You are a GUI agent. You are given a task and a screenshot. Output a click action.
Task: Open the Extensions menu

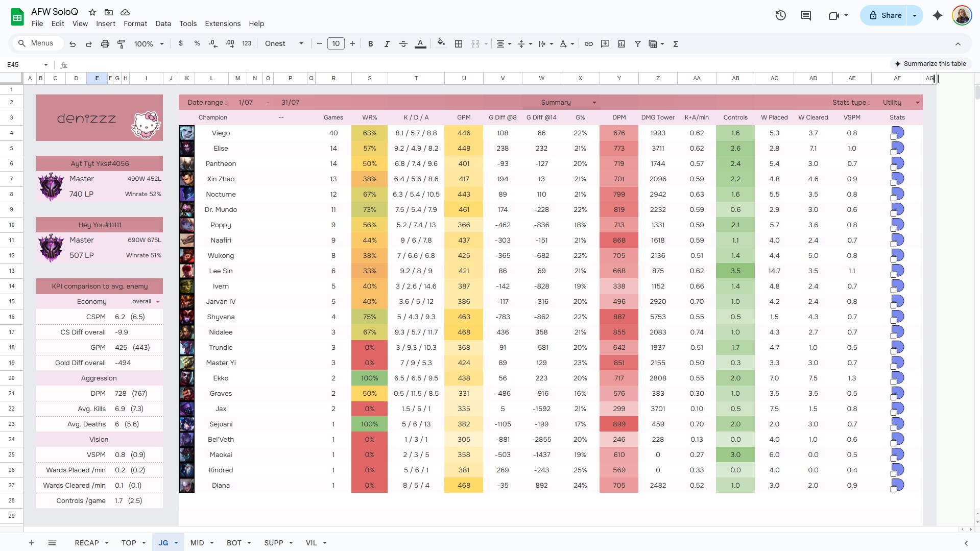[223, 23]
